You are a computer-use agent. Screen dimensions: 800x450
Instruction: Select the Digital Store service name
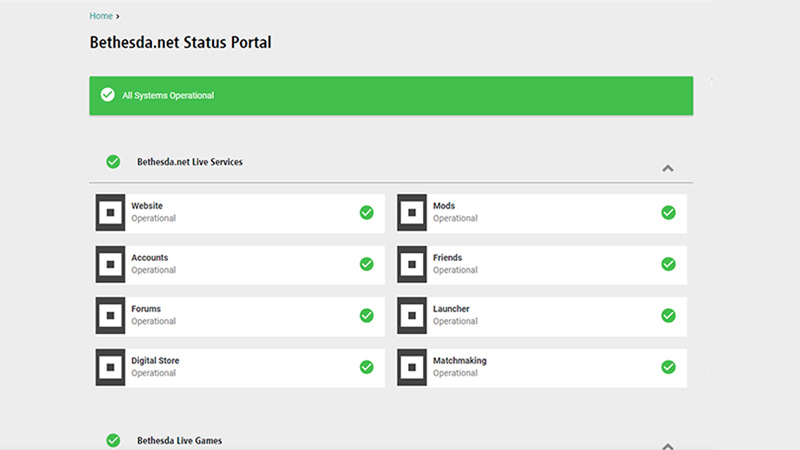pos(155,360)
